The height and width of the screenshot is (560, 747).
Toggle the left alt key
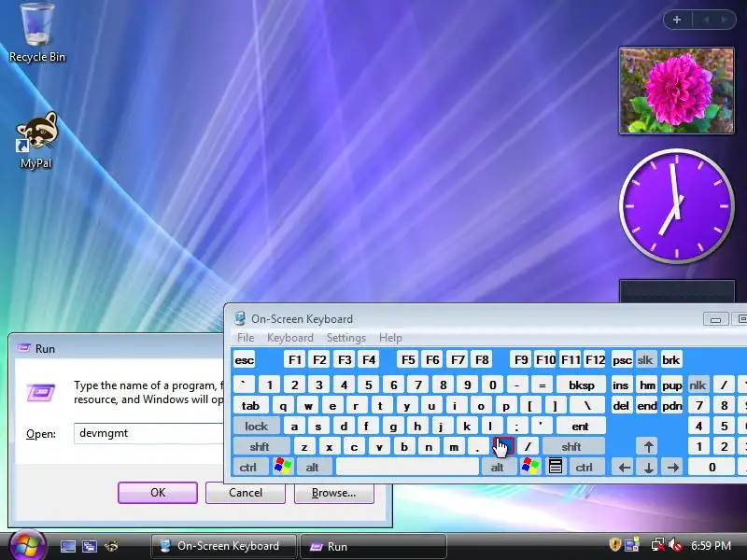pyautogui.click(x=313, y=468)
